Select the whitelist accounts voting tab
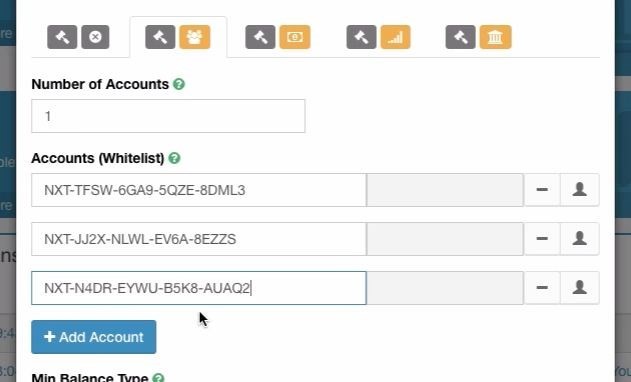Screen dimensions: 631x382 point(178,37)
